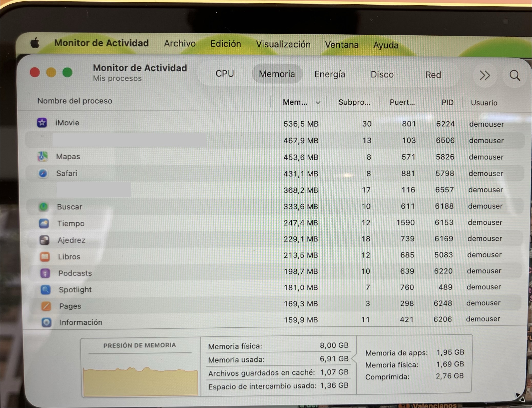Open the toolbar search magnifier

pyautogui.click(x=515, y=76)
